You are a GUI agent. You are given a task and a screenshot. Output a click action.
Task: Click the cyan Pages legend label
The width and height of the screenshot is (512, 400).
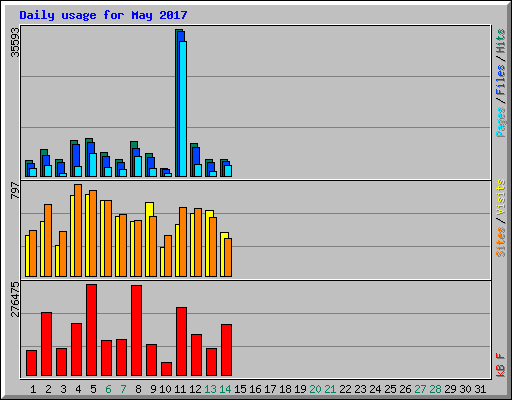click(x=501, y=122)
